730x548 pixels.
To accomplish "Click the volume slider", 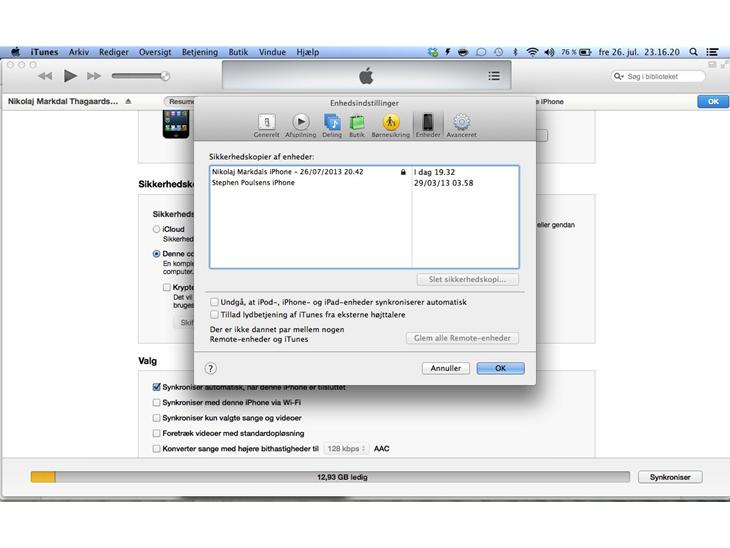I will [x=140, y=76].
